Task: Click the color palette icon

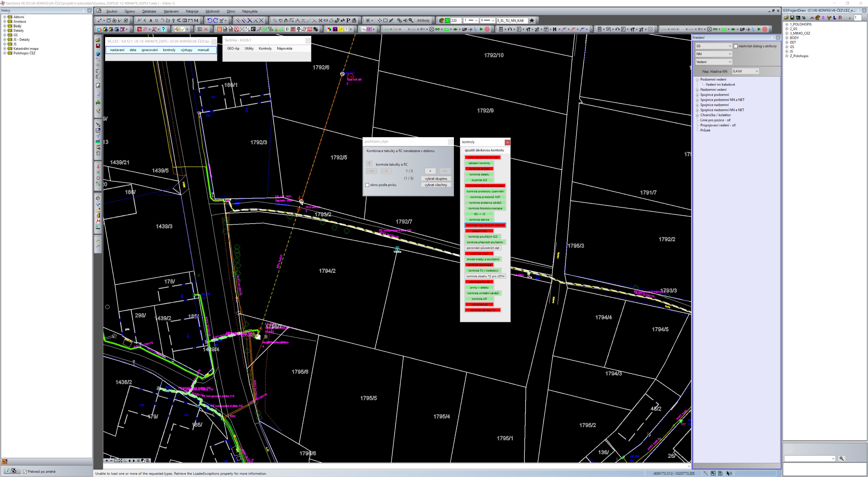Action: click(441, 21)
